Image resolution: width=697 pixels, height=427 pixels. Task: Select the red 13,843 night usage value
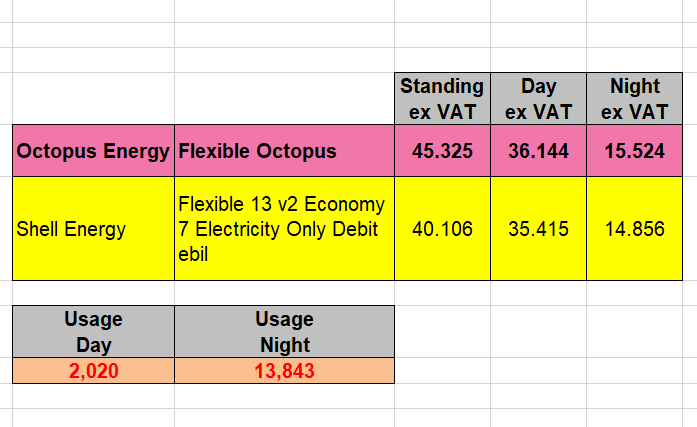(x=284, y=371)
